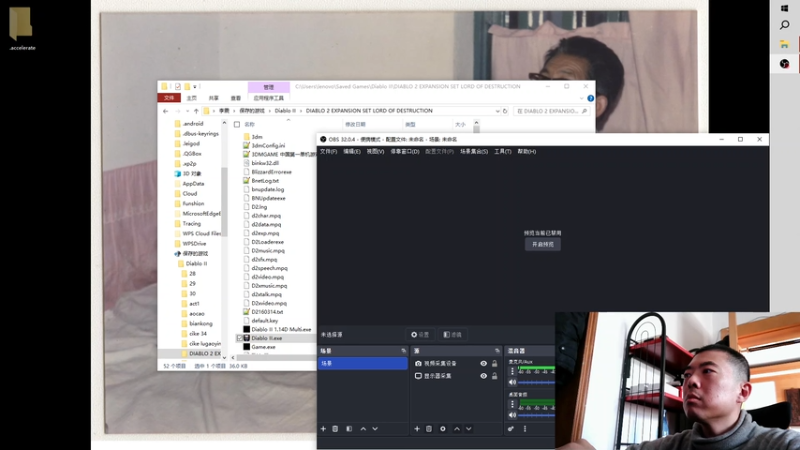Switch to Explorer 查看 ribbon tab
The width and height of the screenshot is (800, 450).
235,98
